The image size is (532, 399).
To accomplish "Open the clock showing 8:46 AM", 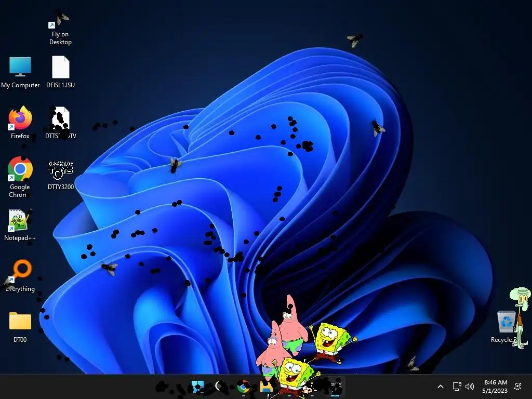I will pyautogui.click(x=495, y=387).
